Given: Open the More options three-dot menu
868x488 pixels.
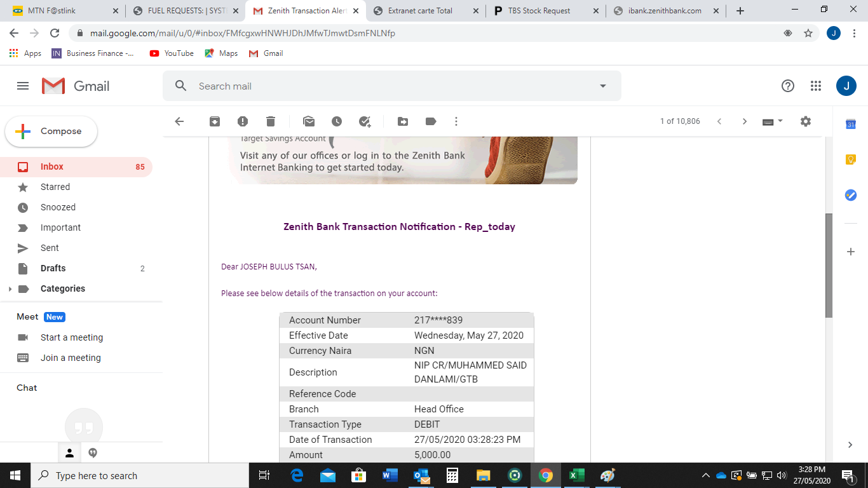Looking at the screenshot, I should click(x=456, y=121).
